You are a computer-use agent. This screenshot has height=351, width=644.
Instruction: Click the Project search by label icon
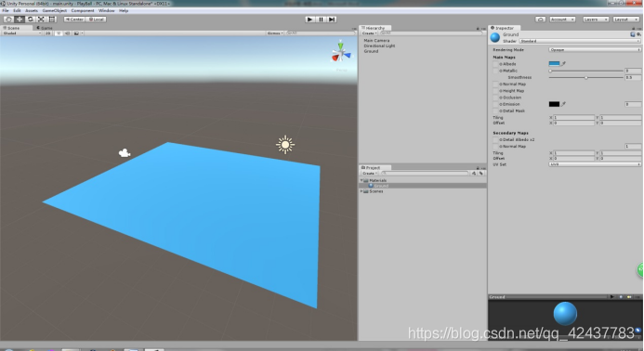481,174
